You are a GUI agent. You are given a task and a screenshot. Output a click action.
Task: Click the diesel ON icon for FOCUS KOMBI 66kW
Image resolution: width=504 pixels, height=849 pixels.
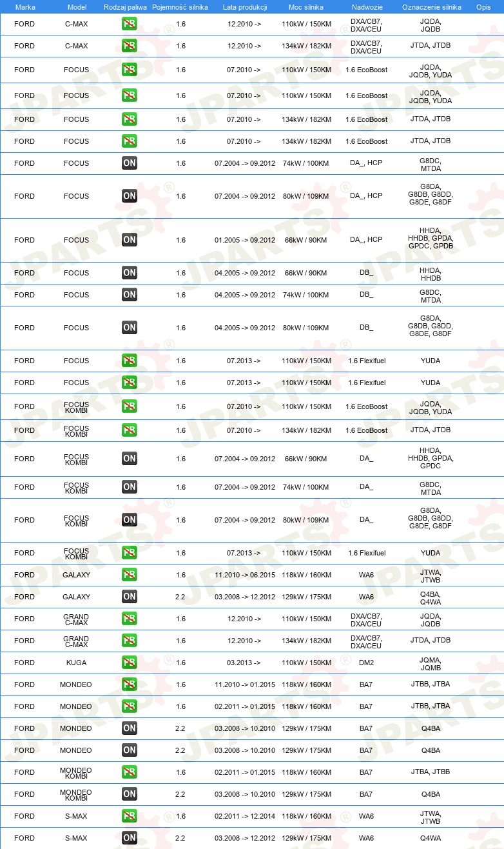coord(130,459)
